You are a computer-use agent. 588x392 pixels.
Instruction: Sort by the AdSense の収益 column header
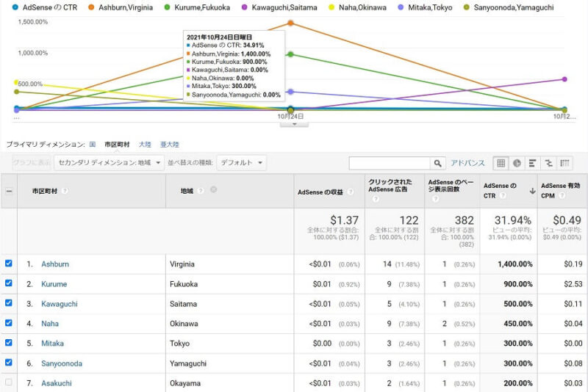coord(320,192)
